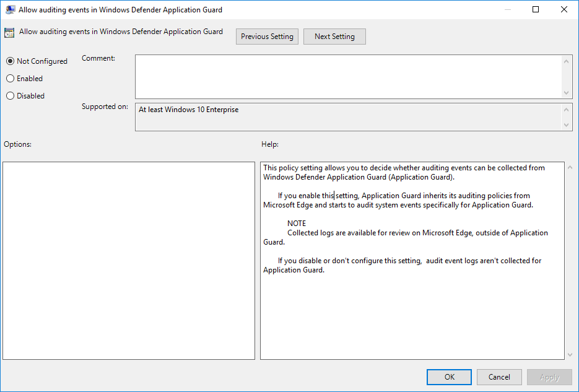Viewport: 579px width, 392px height.
Task: Click the 'If you disable or don't configure' paragraph
Action: 402,265
